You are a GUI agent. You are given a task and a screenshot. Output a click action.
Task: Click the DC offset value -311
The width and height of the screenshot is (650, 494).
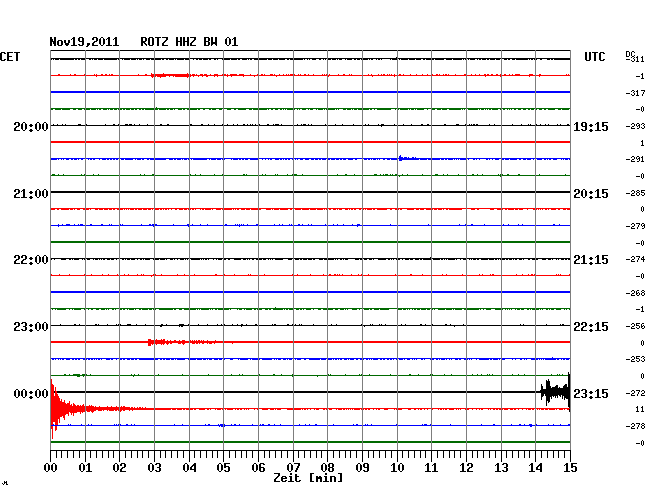click(635, 59)
